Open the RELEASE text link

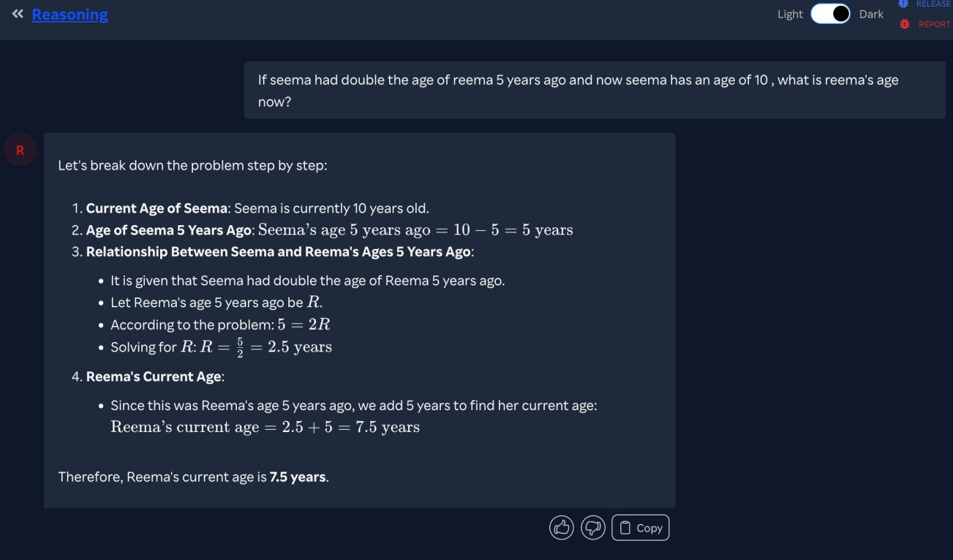click(933, 4)
